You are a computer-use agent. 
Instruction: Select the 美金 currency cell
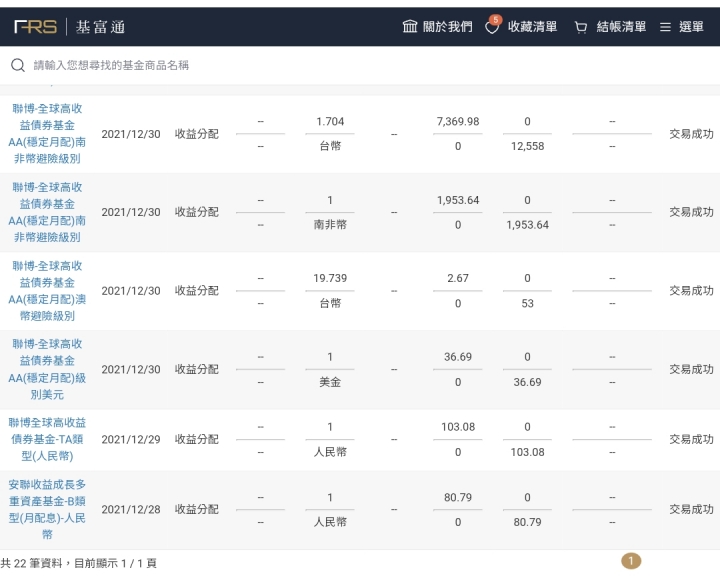click(330, 382)
